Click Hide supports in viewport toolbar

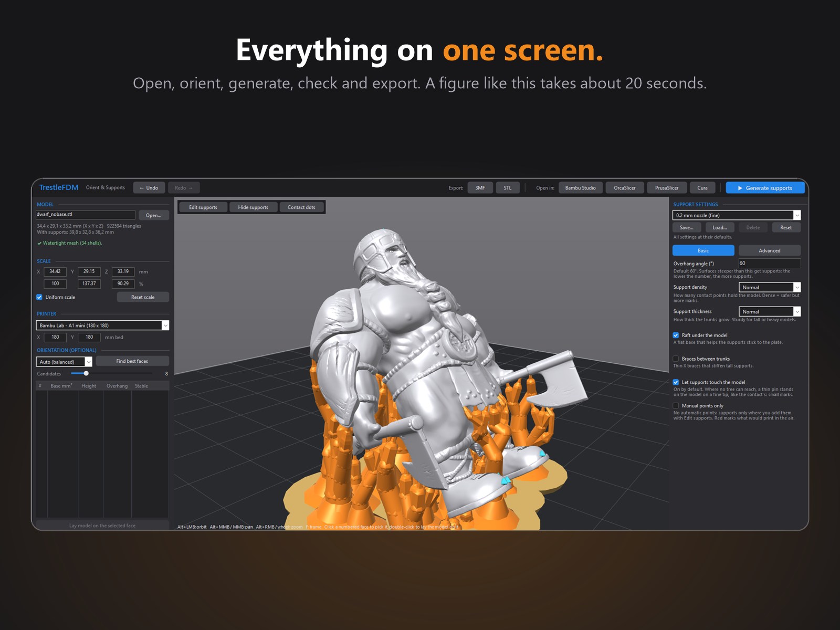[x=253, y=207]
